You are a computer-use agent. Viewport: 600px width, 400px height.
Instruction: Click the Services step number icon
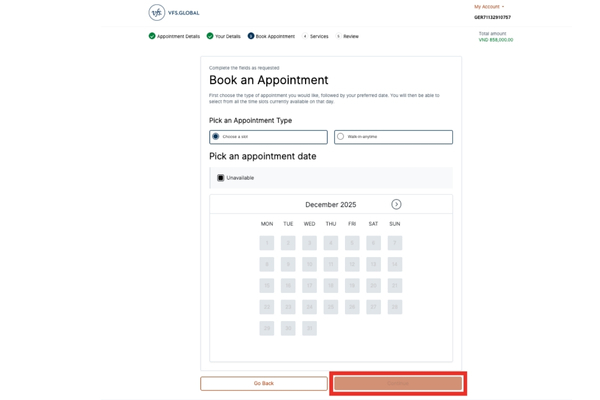coord(305,36)
